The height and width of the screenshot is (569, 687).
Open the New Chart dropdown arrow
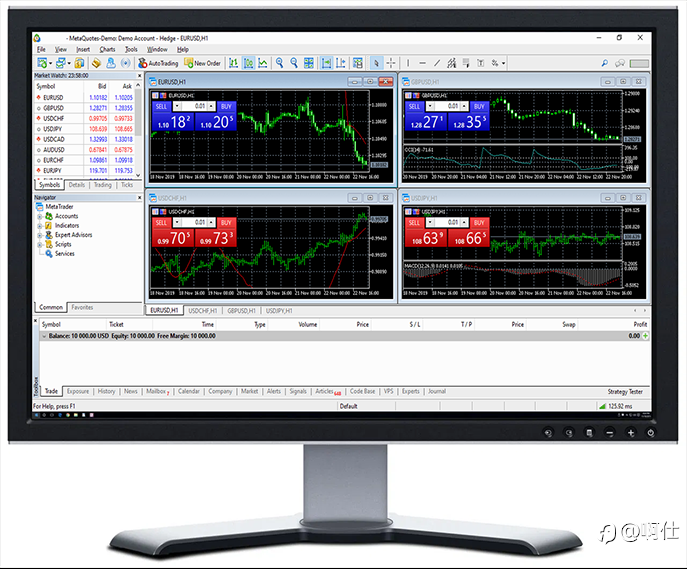pos(50,64)
